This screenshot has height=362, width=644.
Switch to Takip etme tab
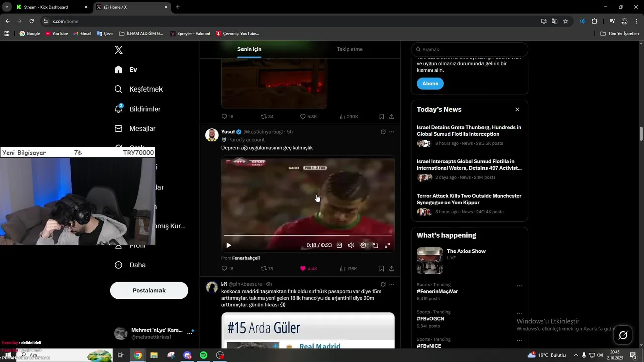point(350,49)
